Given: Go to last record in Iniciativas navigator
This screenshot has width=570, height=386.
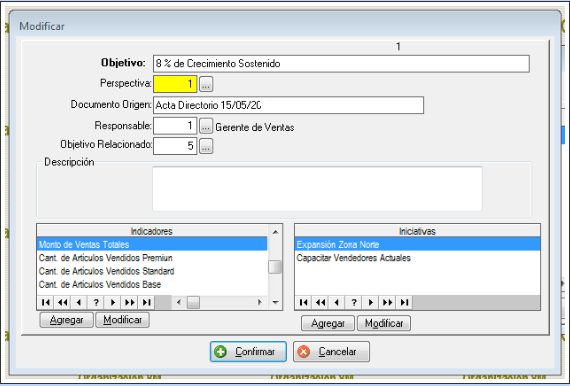Looking at the screenshot, I should tap(404, 302).
